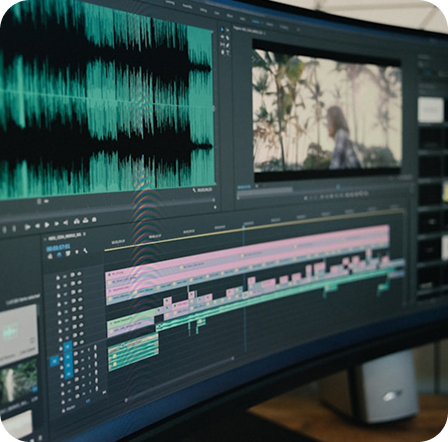This screenshot has height=442, width=448.
Task: Go to Out point in Source monitor
Action: click(66, 222)
